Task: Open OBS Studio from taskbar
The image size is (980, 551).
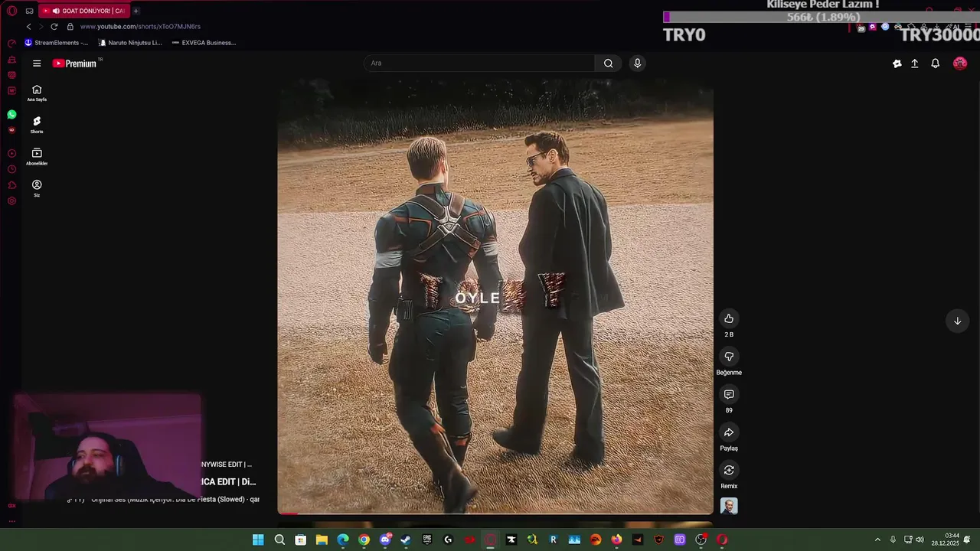Action: [701, 540]
